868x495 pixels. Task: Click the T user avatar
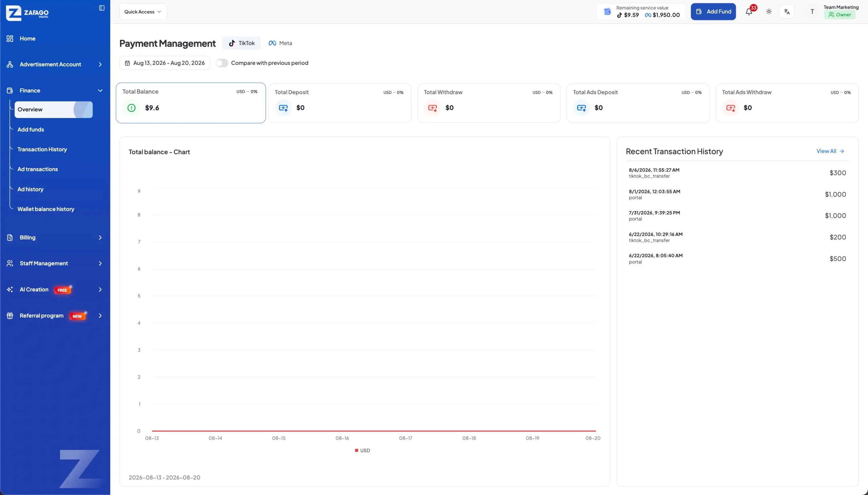point(812,12)
